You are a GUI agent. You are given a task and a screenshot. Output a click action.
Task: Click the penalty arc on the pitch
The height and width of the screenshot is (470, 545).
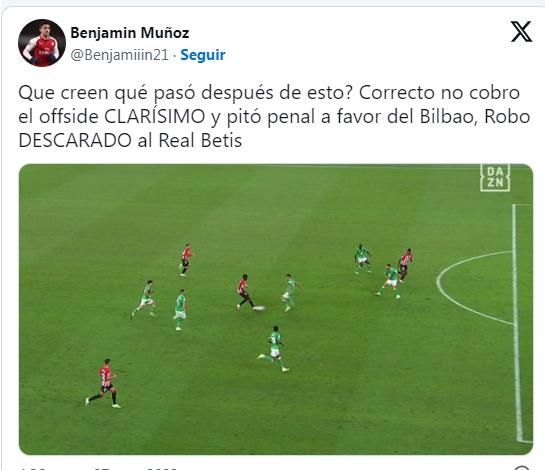pyautogui.click(x=475, y=287)
